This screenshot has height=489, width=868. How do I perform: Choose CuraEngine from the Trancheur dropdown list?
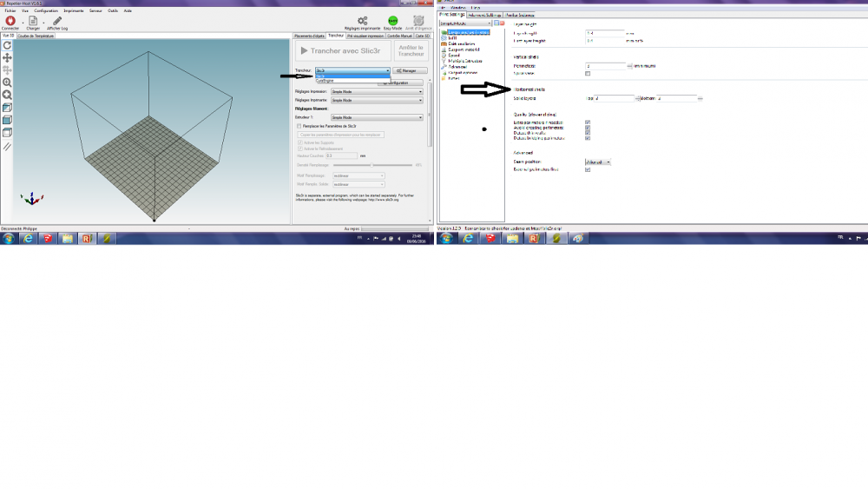click(352, 81)
